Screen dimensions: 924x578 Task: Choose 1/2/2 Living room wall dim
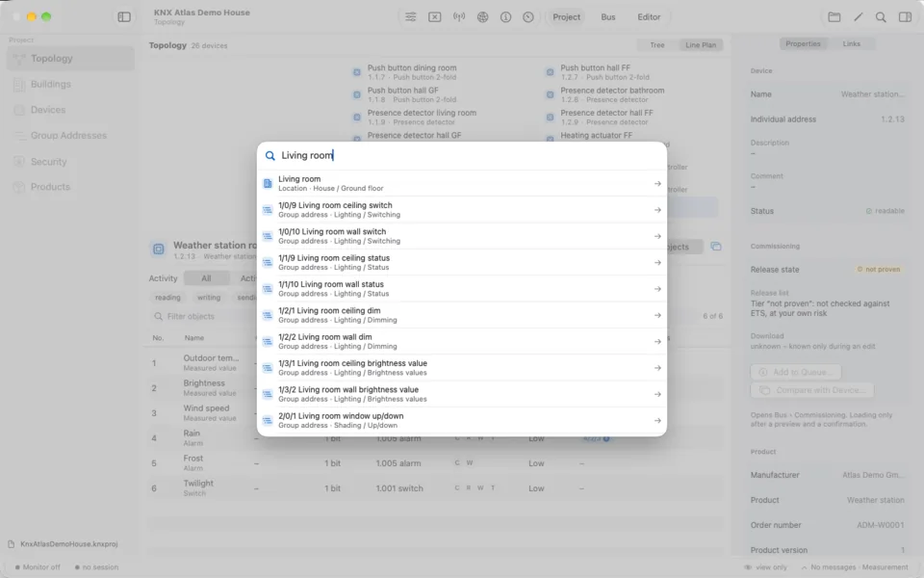(462, 341)
